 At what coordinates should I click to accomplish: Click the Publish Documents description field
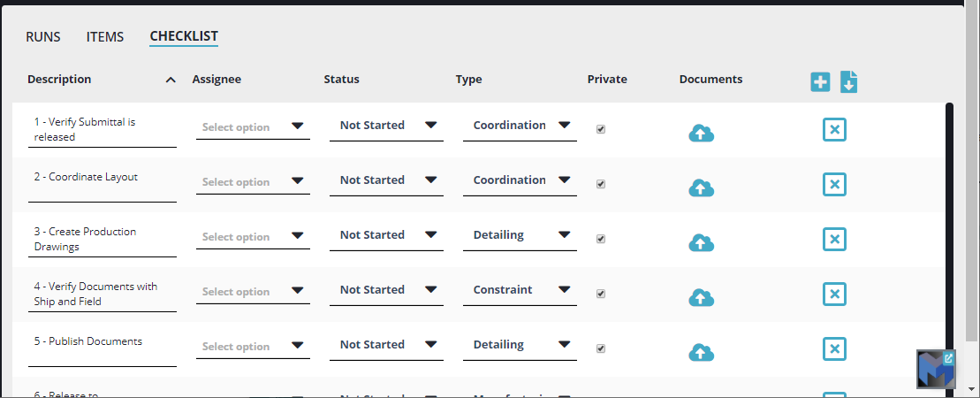(102, 342)
